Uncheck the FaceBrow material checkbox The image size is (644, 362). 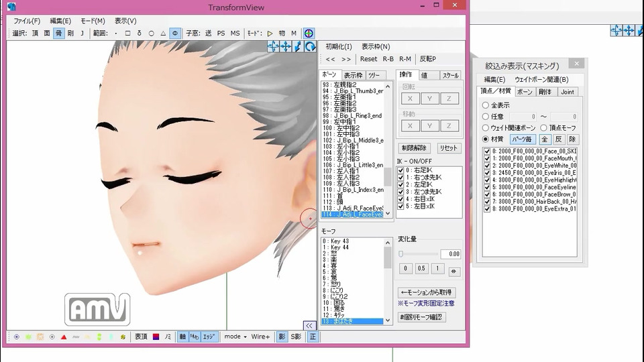487,194
